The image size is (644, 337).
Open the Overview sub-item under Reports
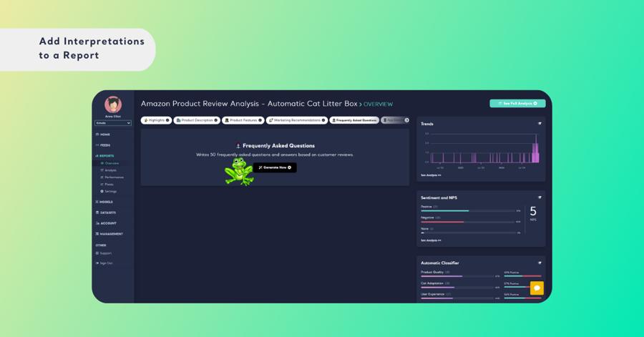(109, 163)
